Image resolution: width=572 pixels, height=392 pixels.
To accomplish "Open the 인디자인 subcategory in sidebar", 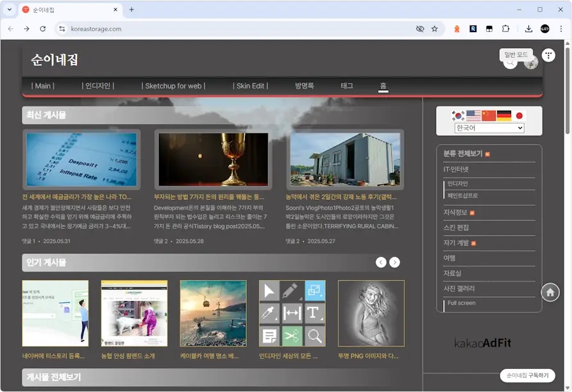I will (x=457, y=184).
